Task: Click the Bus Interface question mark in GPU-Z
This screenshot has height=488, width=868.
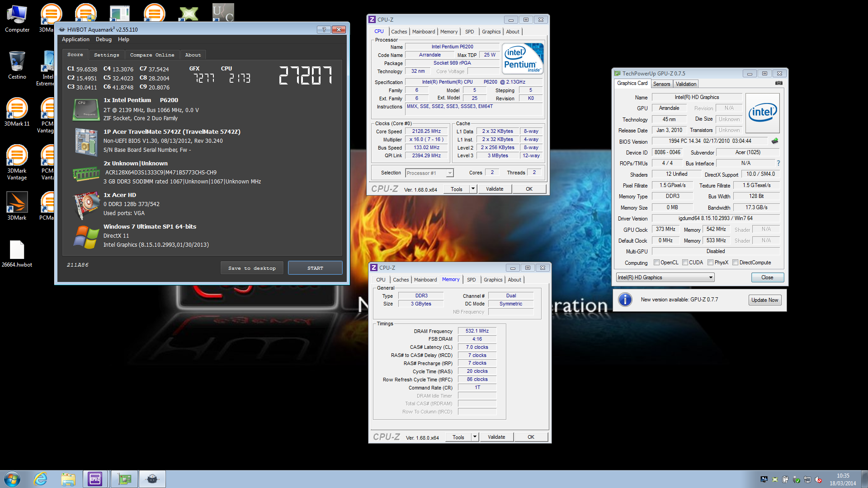Action: coord(778,163)
